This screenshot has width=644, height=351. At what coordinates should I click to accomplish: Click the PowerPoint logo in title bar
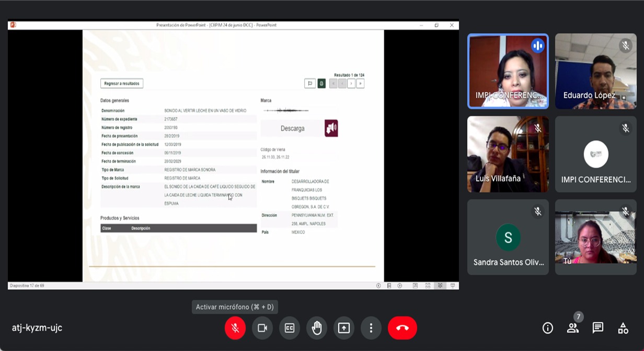pos(13,25)
